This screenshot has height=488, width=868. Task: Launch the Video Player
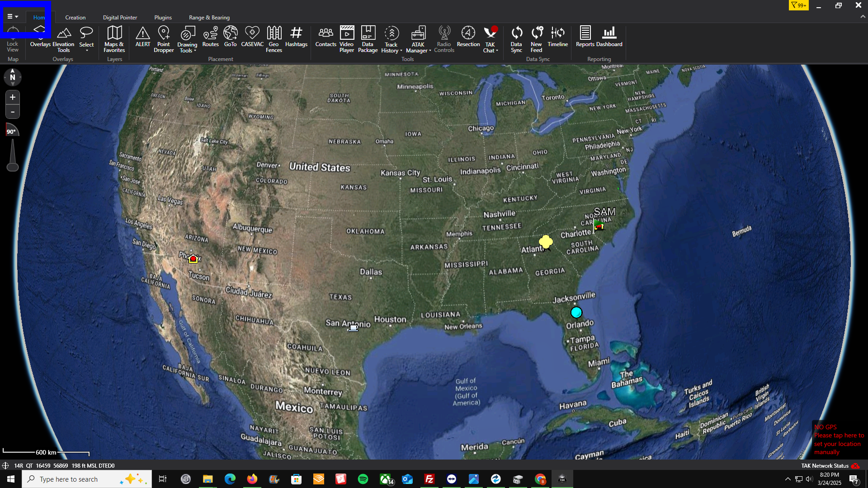coord(347,39)
